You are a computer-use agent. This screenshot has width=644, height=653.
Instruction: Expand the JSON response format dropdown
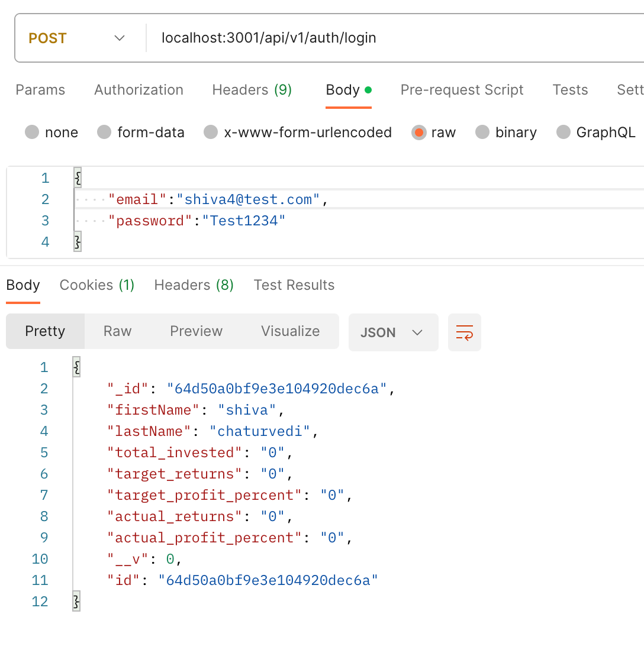click(x=393, y=332)
